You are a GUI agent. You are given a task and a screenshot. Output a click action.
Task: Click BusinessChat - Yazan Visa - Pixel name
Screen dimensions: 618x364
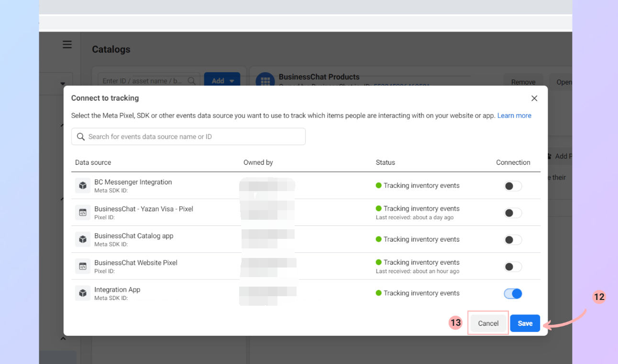[143, 209]
